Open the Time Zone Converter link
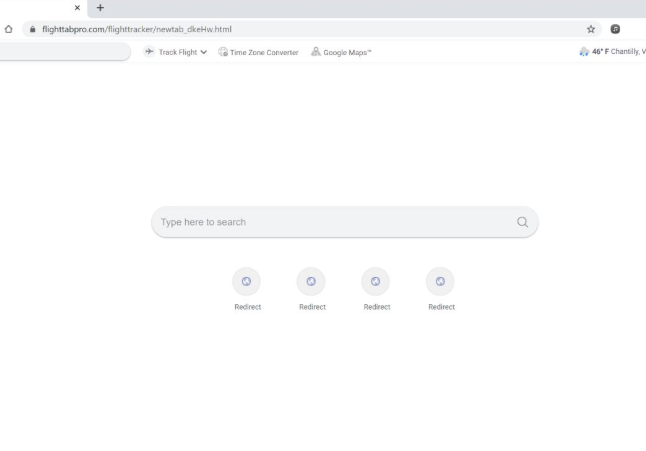 pos(264,53)
